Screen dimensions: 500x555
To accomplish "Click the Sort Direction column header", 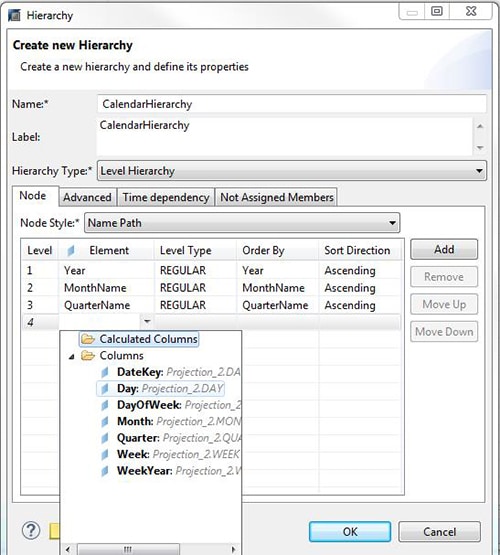I will 360,251.
